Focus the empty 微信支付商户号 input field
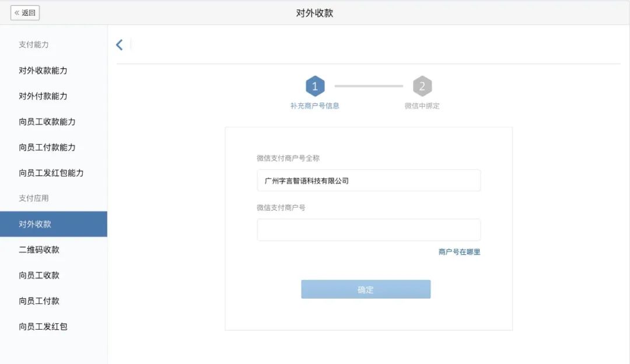Viewport: 630px width, 364px height. coord(369,230)
